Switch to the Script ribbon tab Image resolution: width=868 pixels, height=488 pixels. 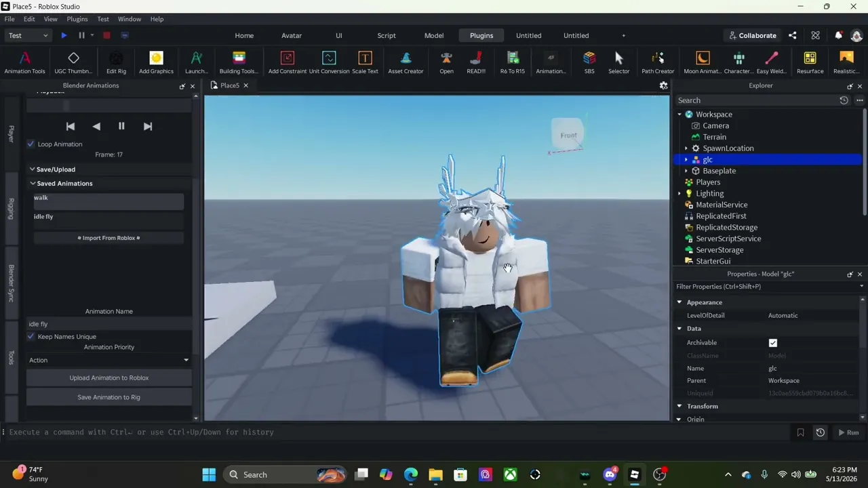tap(387, 35)
